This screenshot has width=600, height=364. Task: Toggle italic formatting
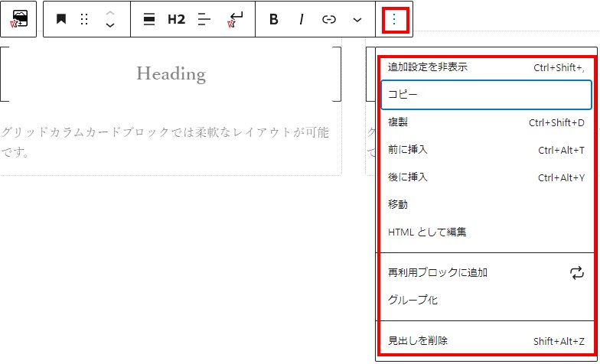[x=301, y=19]
